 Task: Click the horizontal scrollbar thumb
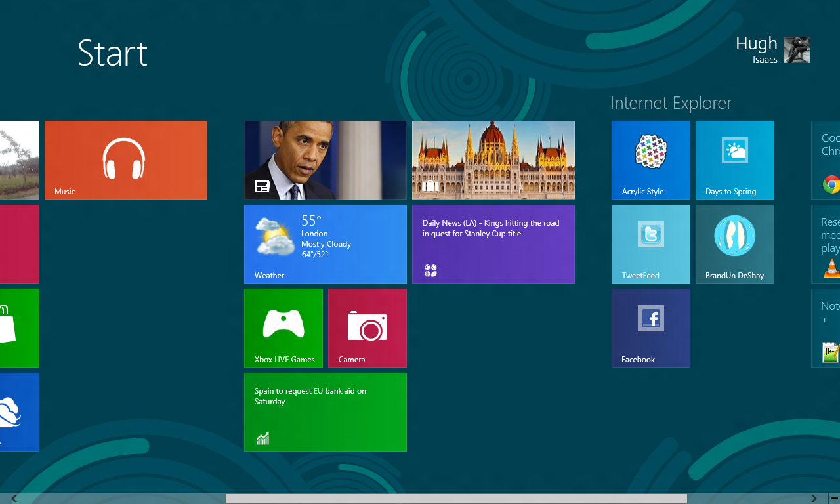coord(456,499)
